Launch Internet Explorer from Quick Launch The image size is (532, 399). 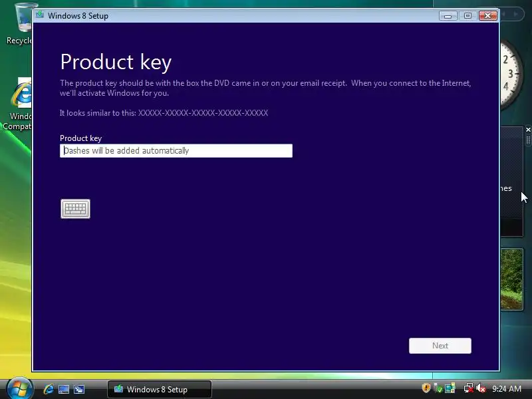(49, 389)
